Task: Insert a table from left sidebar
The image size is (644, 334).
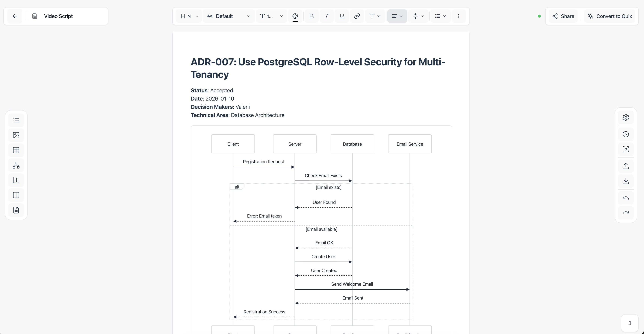Action: coord(16,150)
